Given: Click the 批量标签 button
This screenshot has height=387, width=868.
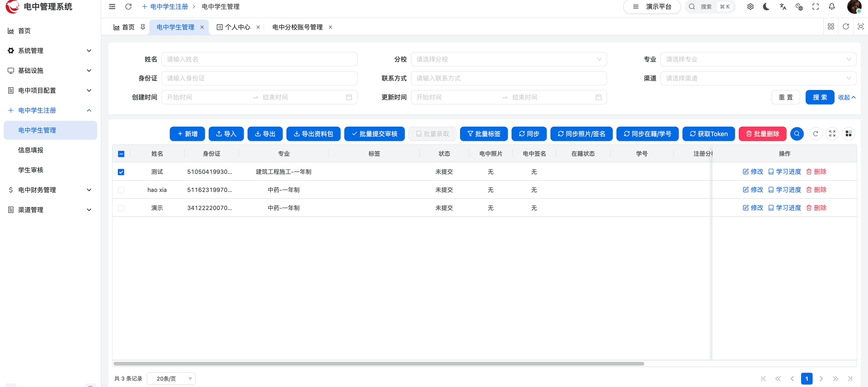Looking at the screenshot, I should (x=484, y=134).
